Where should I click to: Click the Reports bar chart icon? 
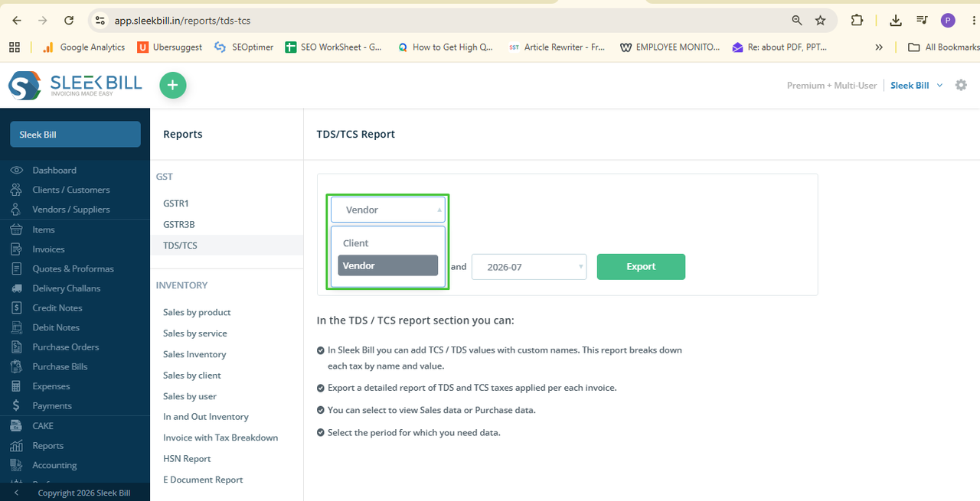coord(17,445)
